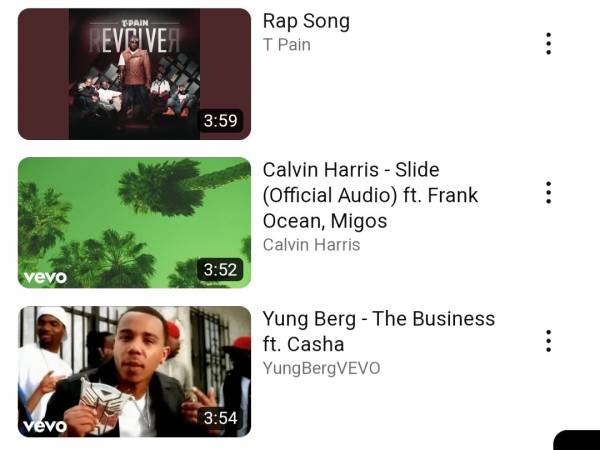The image size is (600, 450).
Task: Play the green palm trees Slide thumbnail
Action: 134,223
